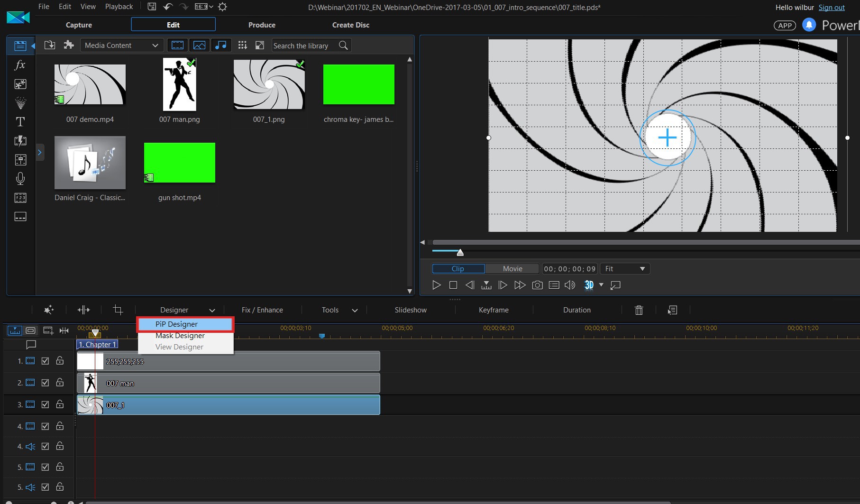Uncheck track 2 video enable checkbox

click(x=45, y=383)
